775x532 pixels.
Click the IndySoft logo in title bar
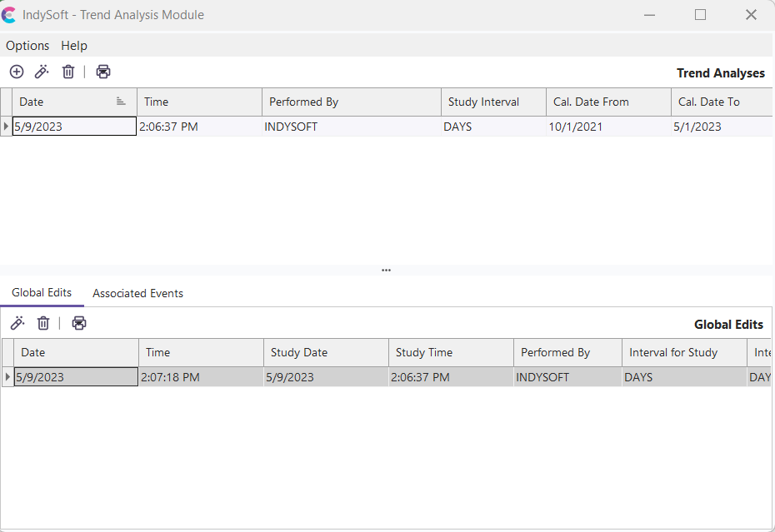tap(9, 15)
